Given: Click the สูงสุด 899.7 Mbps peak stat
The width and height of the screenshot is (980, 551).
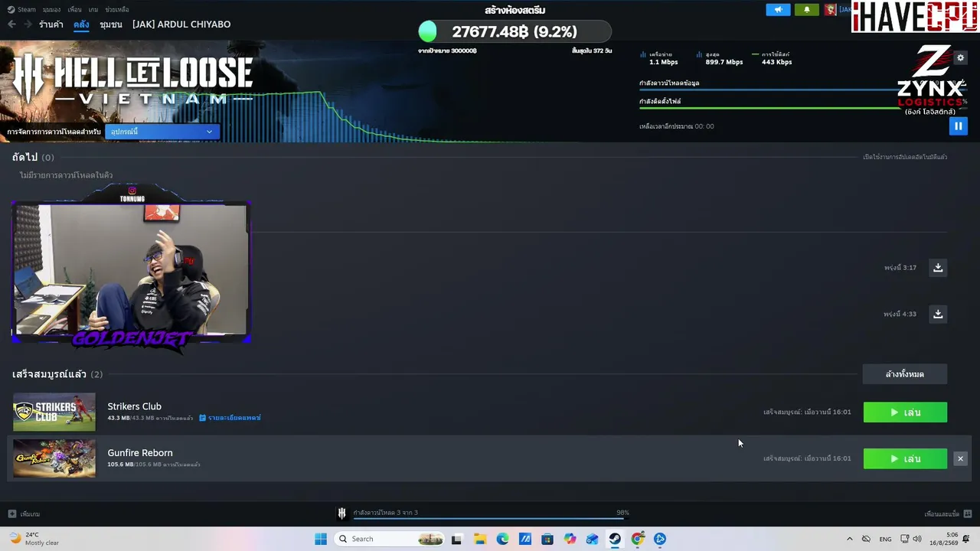Looking at the screenshot, I should [x=720, y=58].
